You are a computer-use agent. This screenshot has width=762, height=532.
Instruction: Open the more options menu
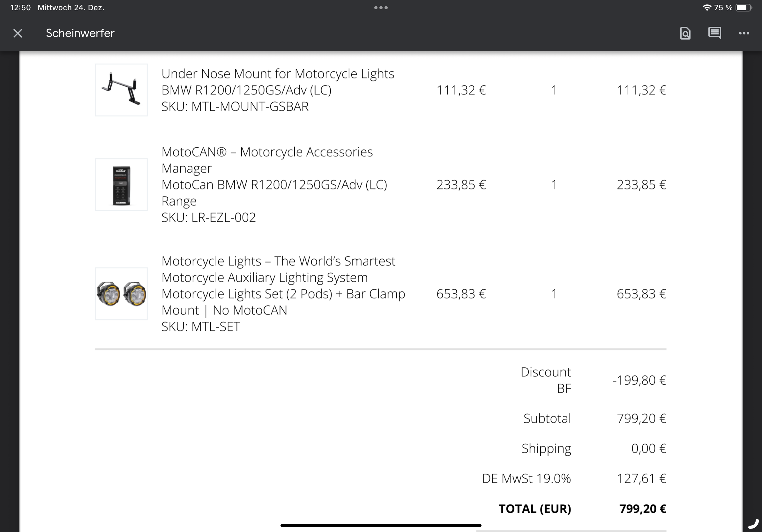[x=744, y=33]
